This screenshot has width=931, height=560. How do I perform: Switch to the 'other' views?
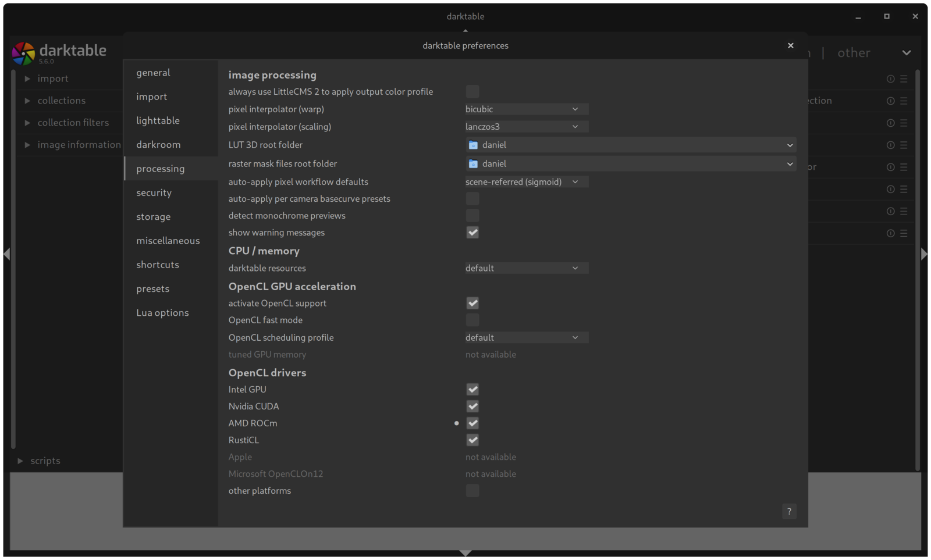(x=854, y=53)
